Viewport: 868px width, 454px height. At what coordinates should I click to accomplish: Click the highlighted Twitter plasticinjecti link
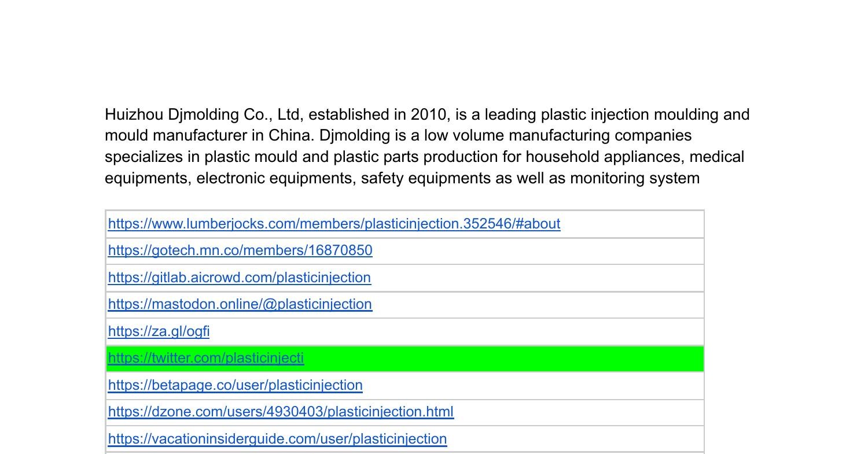[205, 359]
